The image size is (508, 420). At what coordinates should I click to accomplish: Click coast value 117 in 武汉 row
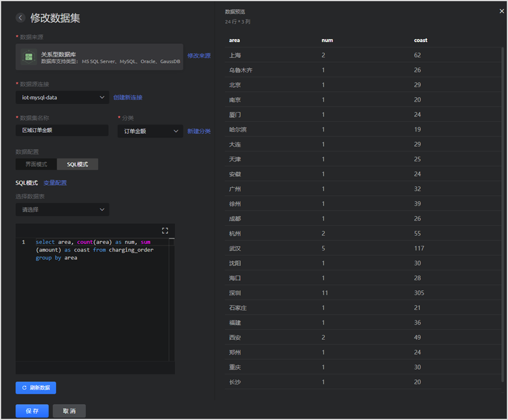[419, 248]
